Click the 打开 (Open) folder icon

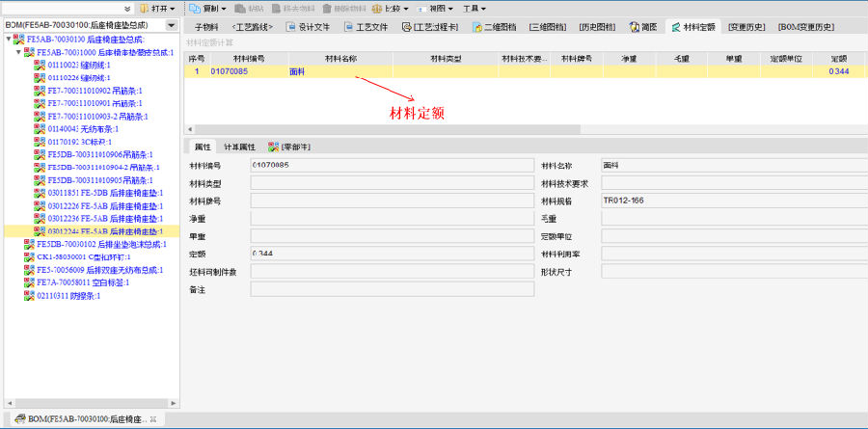144,8
